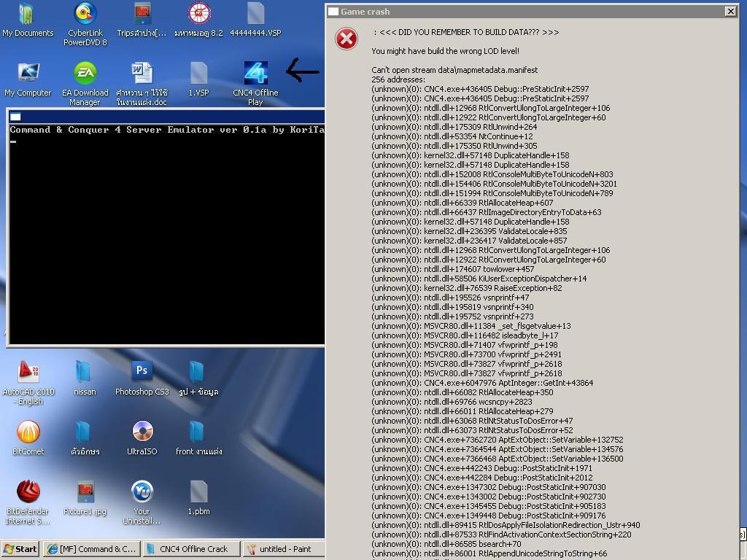Launch UltraISO shortcut

[x=142, y=438]
